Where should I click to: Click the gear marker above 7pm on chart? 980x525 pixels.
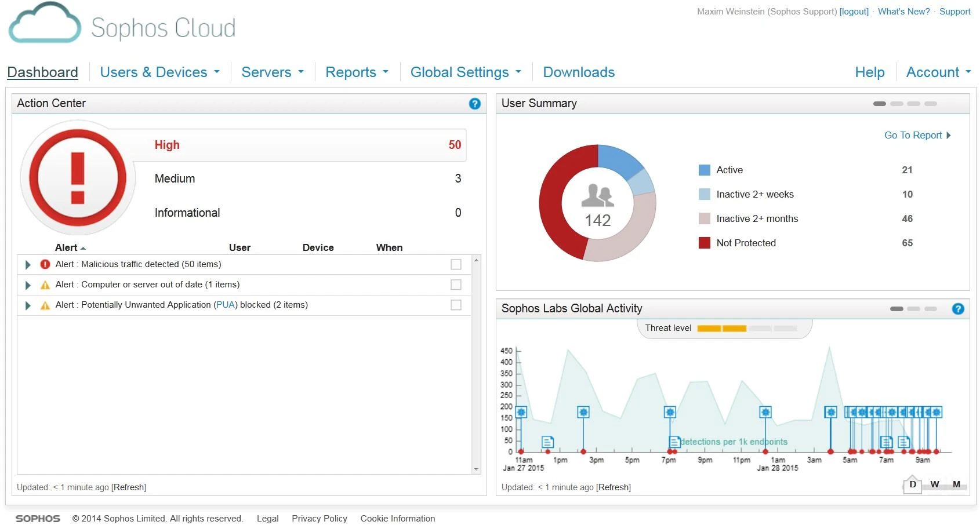click(x=670, y=412)
